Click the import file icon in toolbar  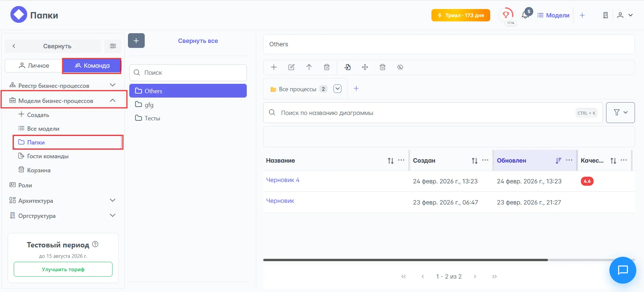click(x=347, y=67)
